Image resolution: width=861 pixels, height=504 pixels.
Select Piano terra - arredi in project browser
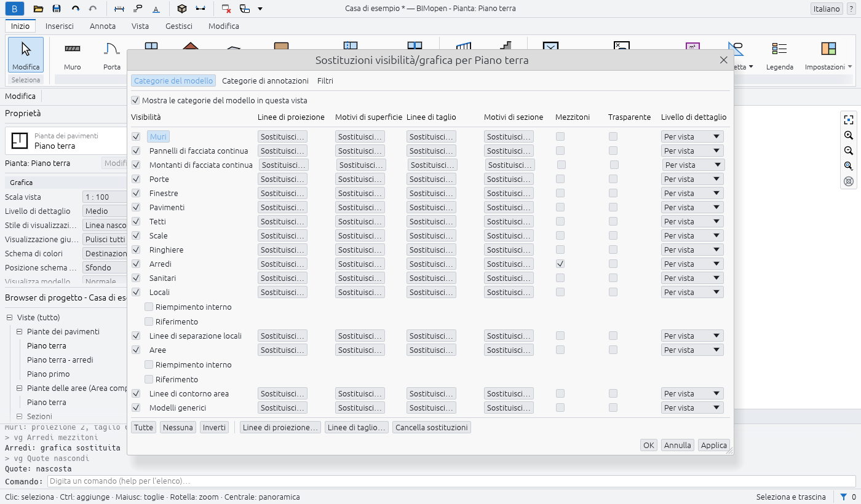(60, 360)
